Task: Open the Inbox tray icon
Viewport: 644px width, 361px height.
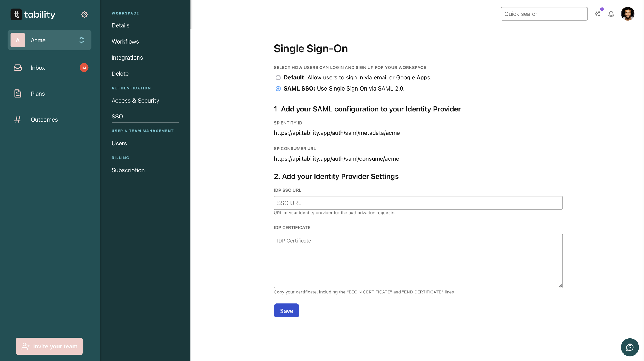Action: click(18, 68)
